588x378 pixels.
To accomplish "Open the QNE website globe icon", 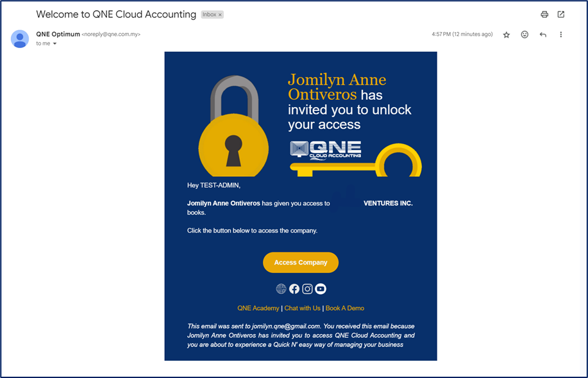I will 281,289.
